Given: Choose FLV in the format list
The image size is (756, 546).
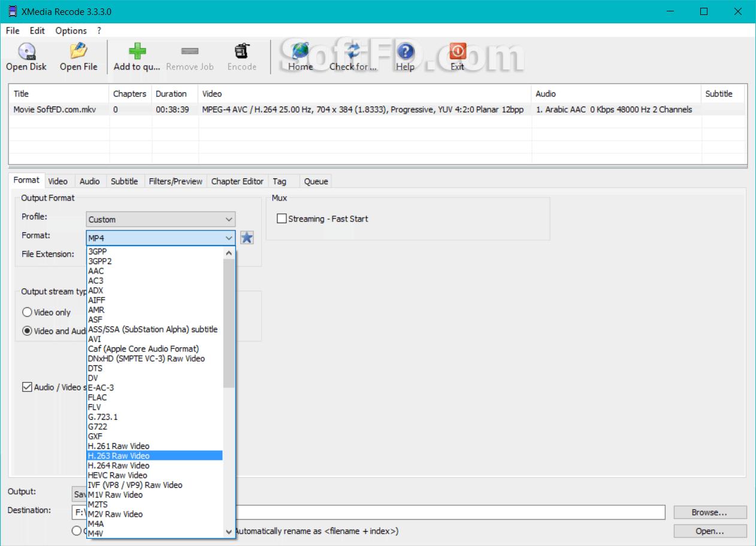Looking at the screenshot, I should pyautogui.click(x=155, y=407).
